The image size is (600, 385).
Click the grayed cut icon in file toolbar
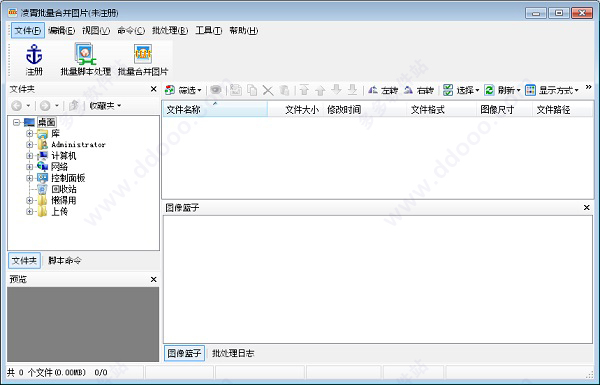click(x=235, y=90)
